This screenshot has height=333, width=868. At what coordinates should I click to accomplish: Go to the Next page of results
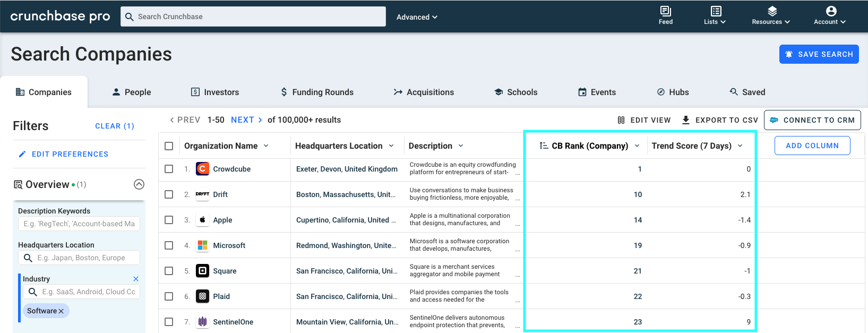pyautogui.click(x=247, y=120)
